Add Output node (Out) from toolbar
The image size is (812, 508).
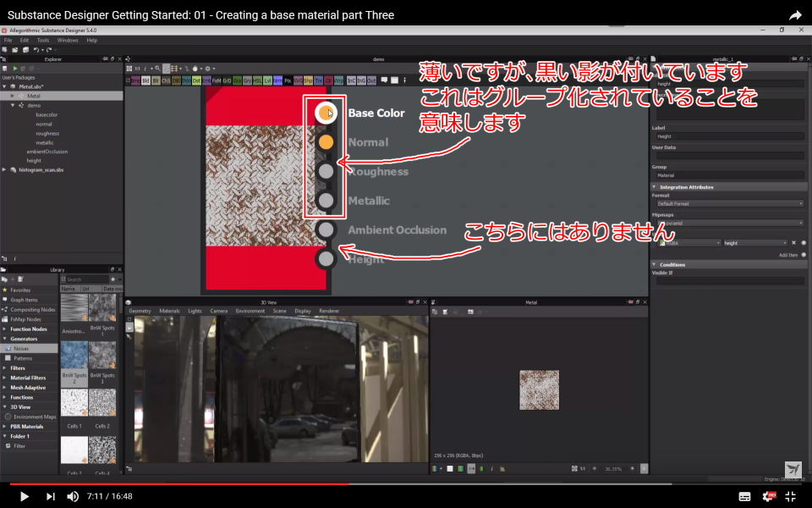371,81
